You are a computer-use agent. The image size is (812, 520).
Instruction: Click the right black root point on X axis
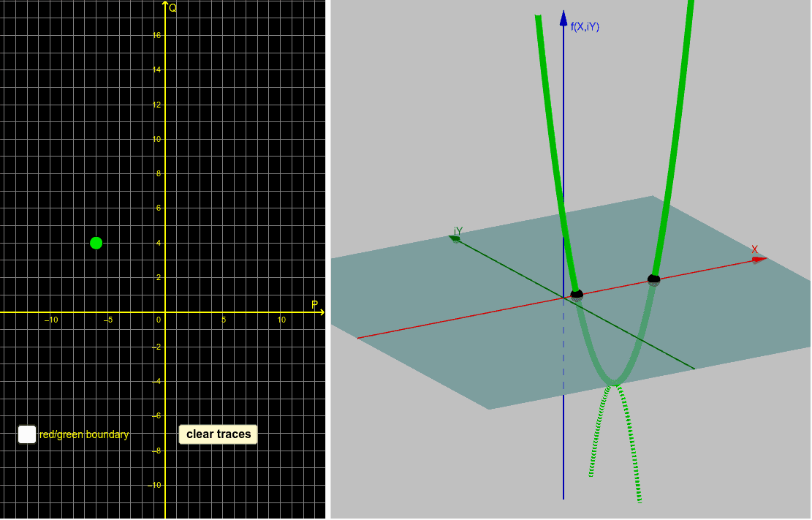pos(653,280)
